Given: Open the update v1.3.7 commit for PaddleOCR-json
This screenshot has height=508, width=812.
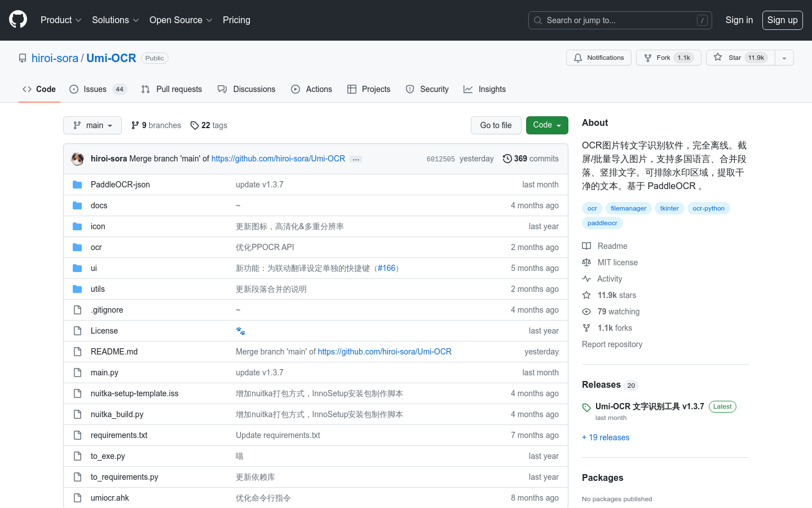Looking at the screenshot, I should [x=259, y=185].
